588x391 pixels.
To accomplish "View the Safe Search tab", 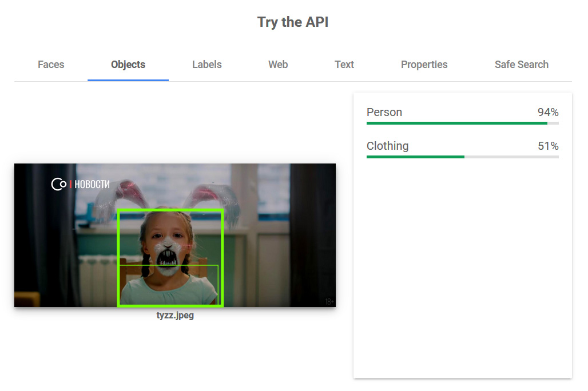I will pyautogui.click(x=521, y=65).
